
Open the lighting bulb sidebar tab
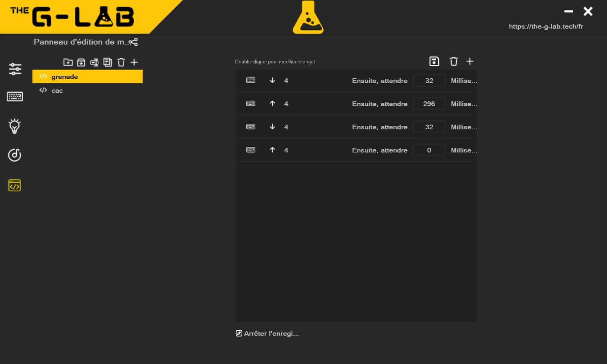click(x=14, y=126)
